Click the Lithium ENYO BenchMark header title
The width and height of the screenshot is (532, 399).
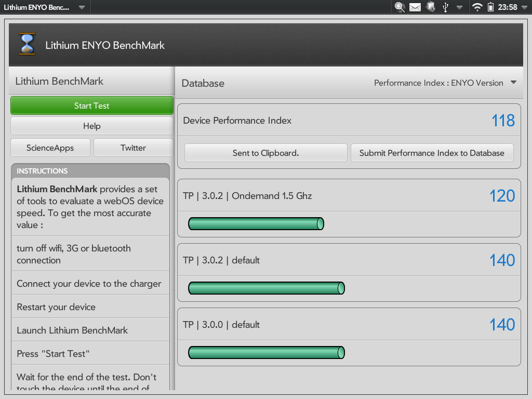[x=105, y=45]
